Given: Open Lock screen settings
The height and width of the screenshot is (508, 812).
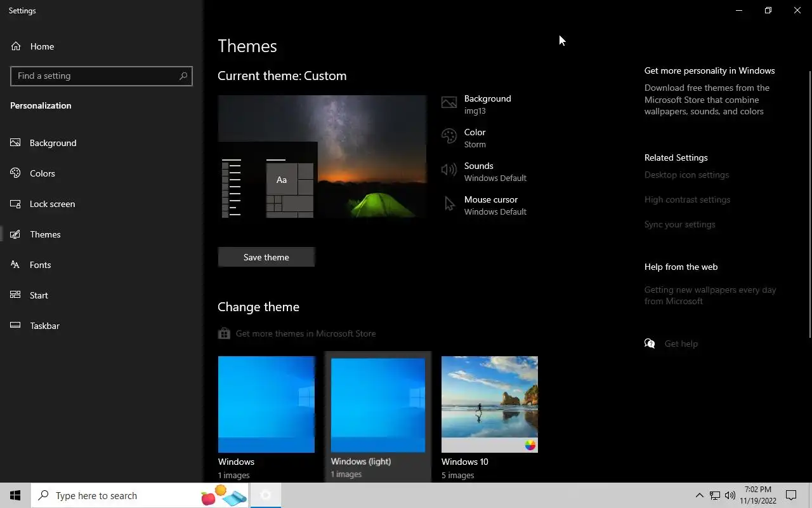Looking at the screenshot, I should pos(101,204).
